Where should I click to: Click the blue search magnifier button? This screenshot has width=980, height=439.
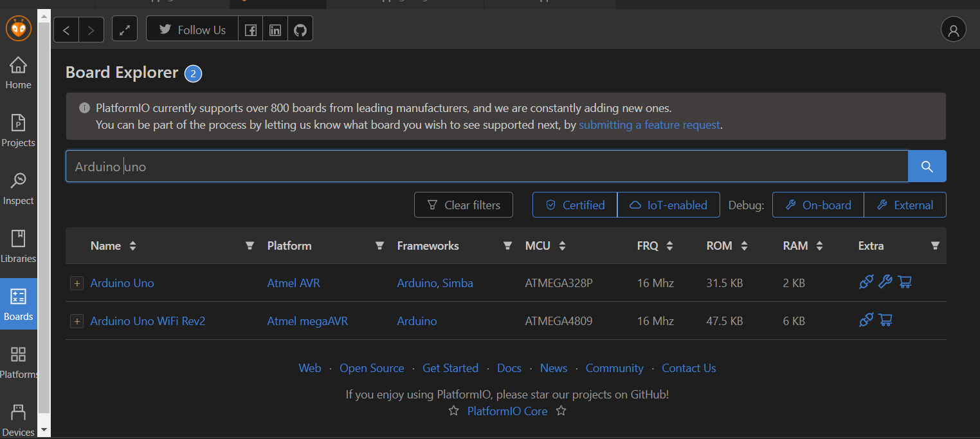(x=927, y=166)
